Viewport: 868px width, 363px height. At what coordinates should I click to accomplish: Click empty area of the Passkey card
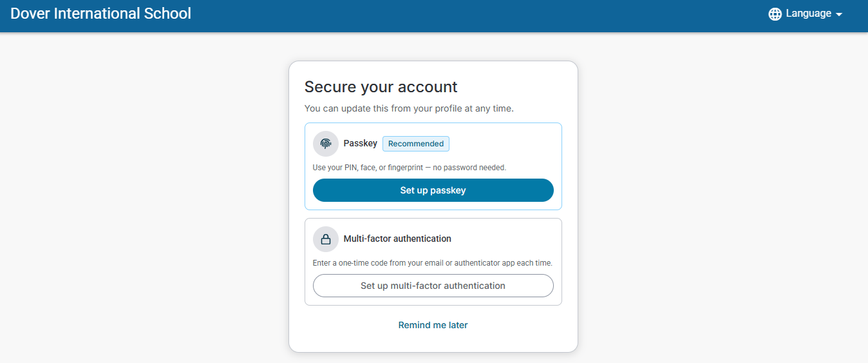point(509,144)
